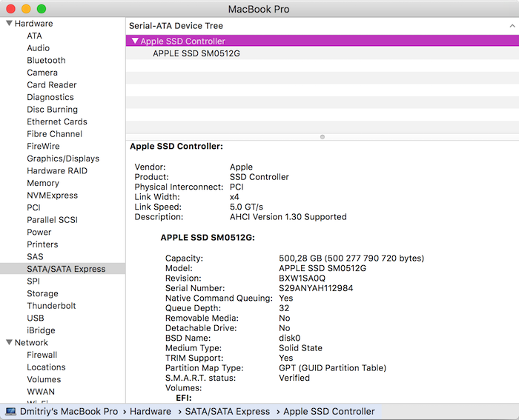Click Hardware in the path bar
The height and width of the screenshot is (420, 519).
point(151,411)
